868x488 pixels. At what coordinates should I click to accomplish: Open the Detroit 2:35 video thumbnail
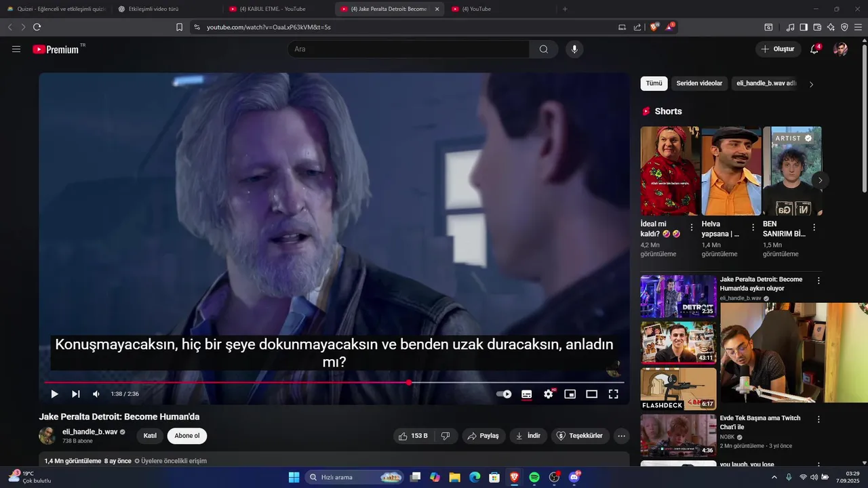point(678,296)
